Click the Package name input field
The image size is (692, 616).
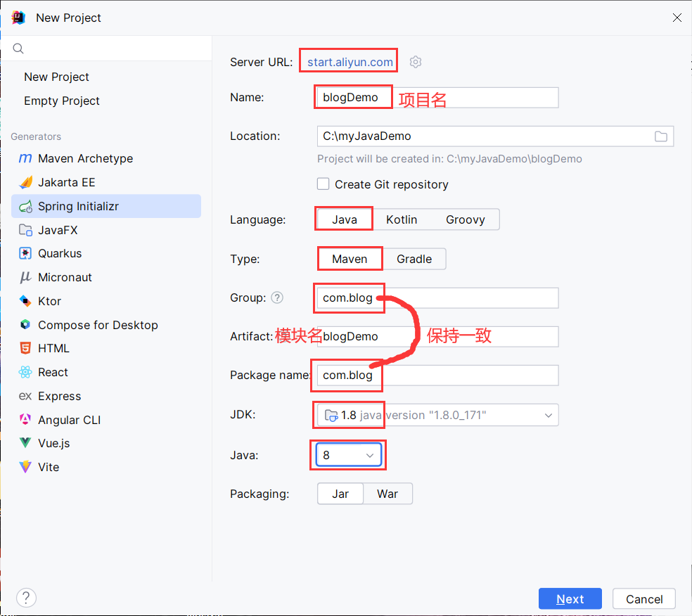pyautogui.click(x=438, y=375)
